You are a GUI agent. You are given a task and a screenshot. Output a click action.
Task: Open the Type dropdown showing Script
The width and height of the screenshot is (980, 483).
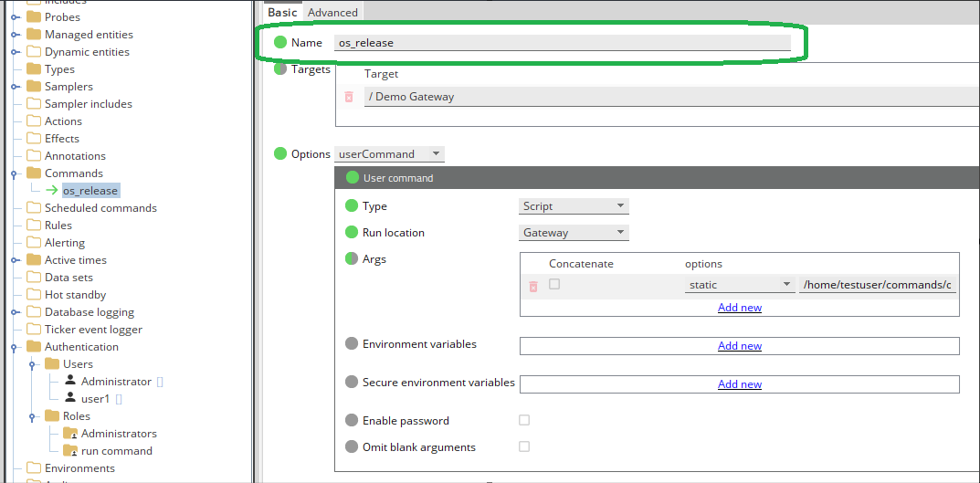574,206
